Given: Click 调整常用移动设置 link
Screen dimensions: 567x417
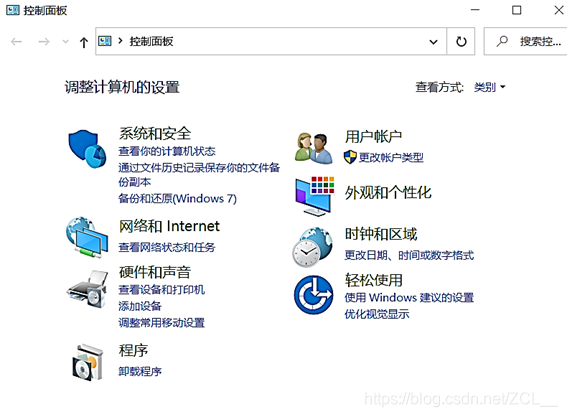Looking at the screenshot, I should 162,323.
